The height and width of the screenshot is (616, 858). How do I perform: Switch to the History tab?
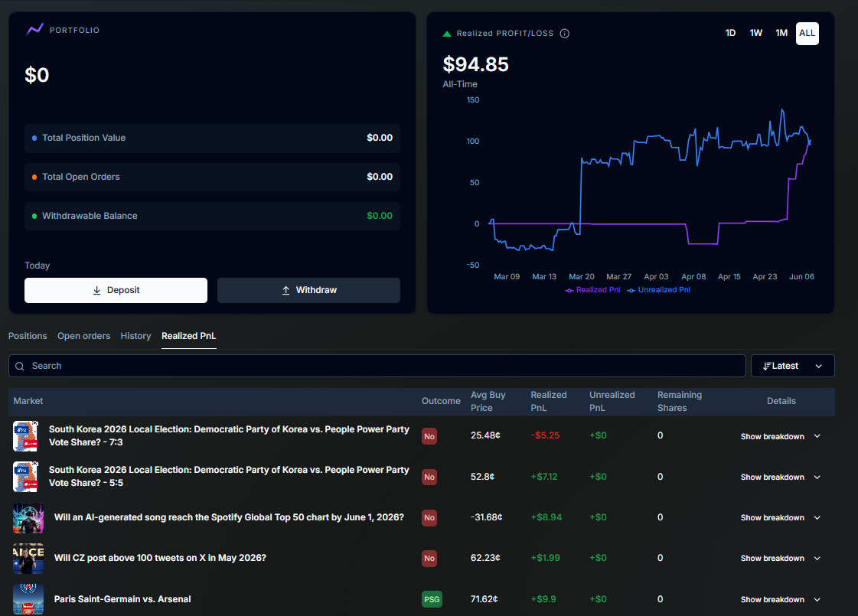tap(135, 336)
